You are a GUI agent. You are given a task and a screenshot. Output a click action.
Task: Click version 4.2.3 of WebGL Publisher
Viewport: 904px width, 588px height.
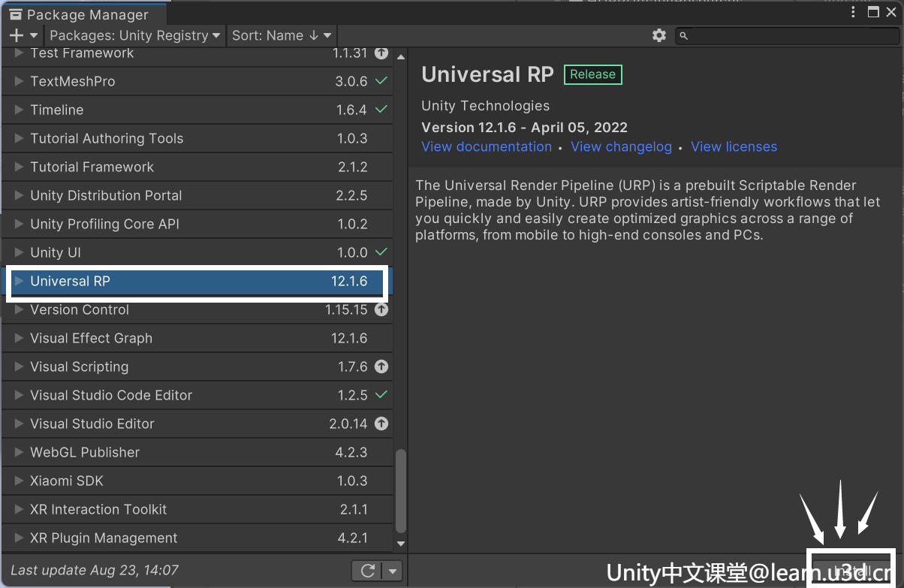(x=351, y=452)
